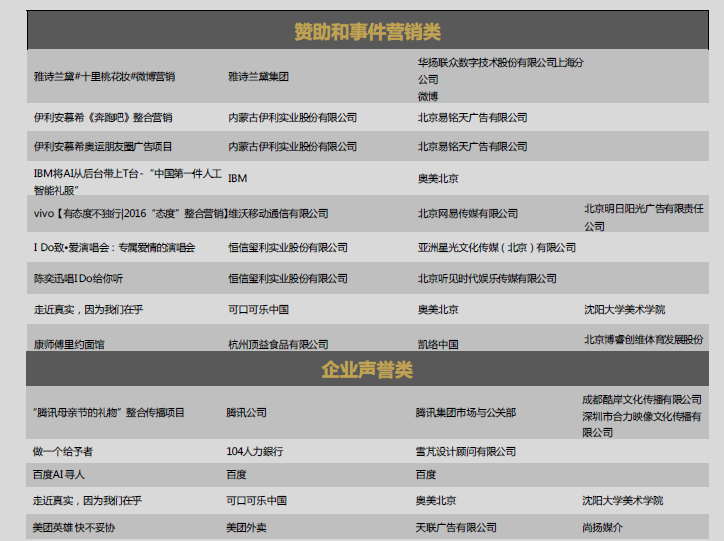The image size is (724, 541).
Task: Click 奥美北京 in the IBM row
Action: (438, 178)
